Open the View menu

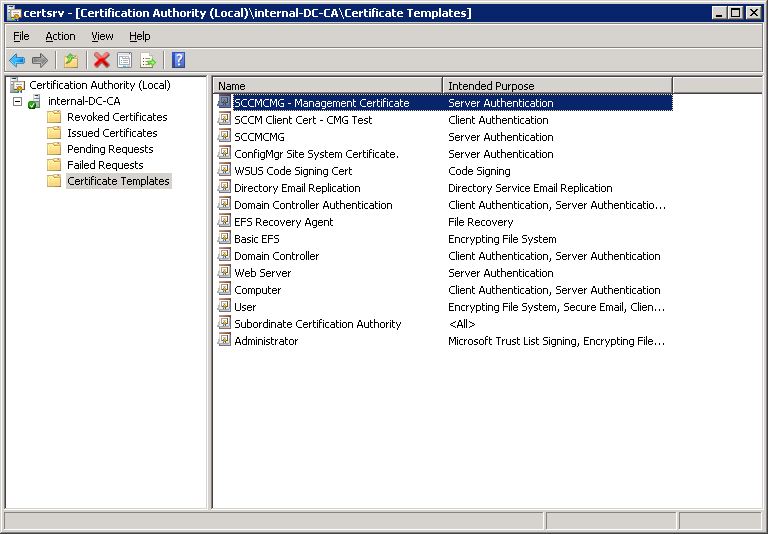tap(102, 36)
